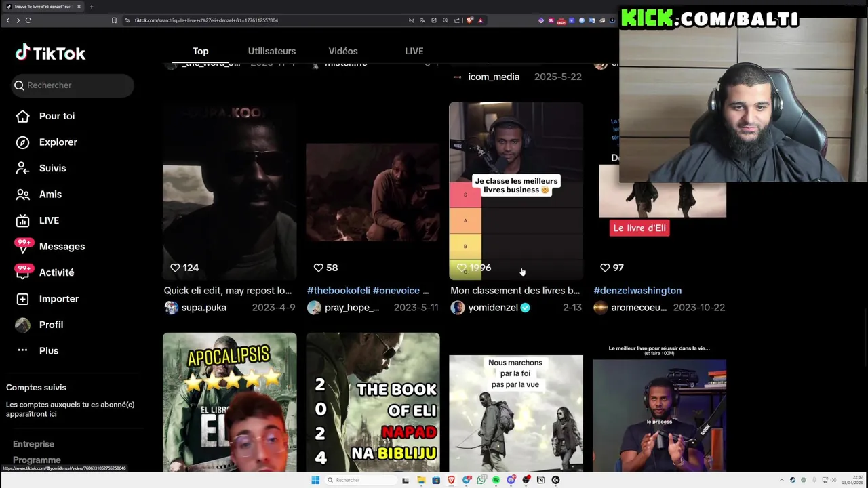Open the supa.puka profile link
Screen dimensions: 868x488
tap(204, 308)
